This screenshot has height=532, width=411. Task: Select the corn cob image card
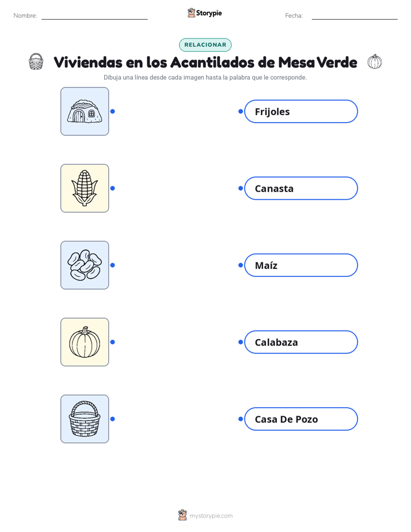(85, 188)
